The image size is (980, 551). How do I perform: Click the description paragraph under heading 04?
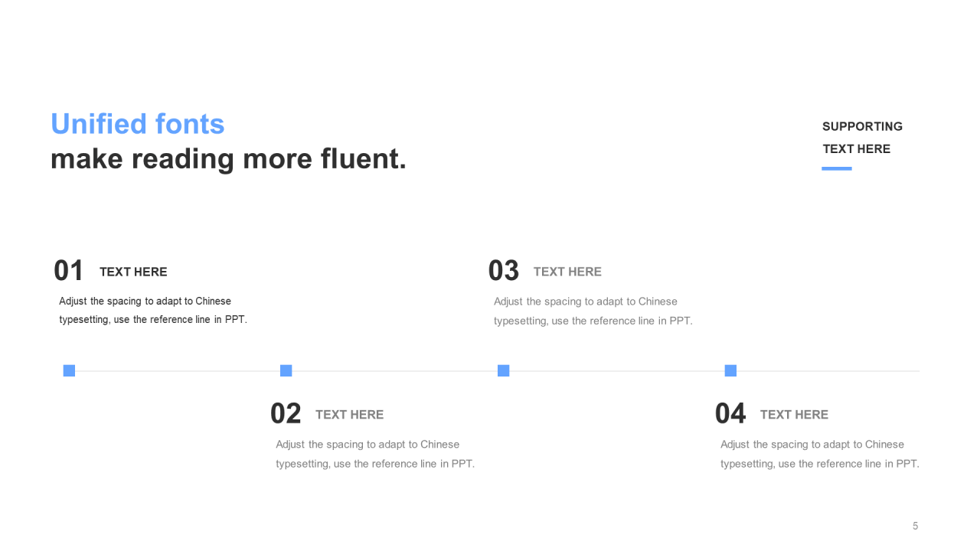click(x=819, y=454)
